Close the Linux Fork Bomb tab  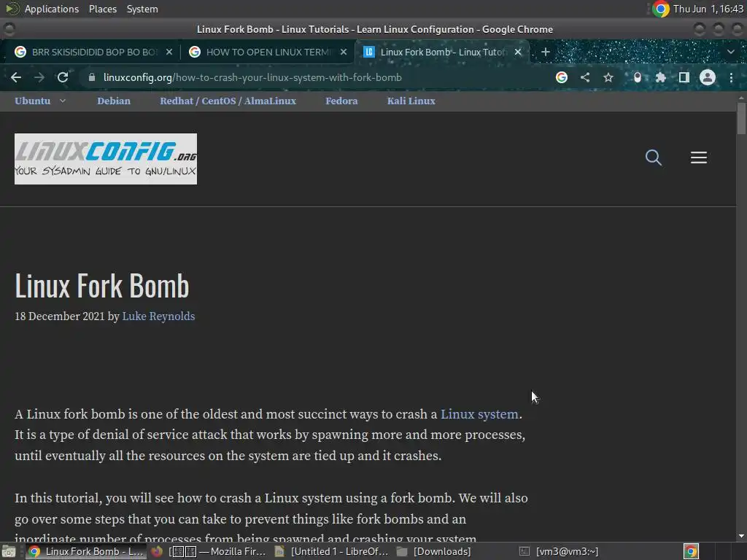[x=518, y=52]
